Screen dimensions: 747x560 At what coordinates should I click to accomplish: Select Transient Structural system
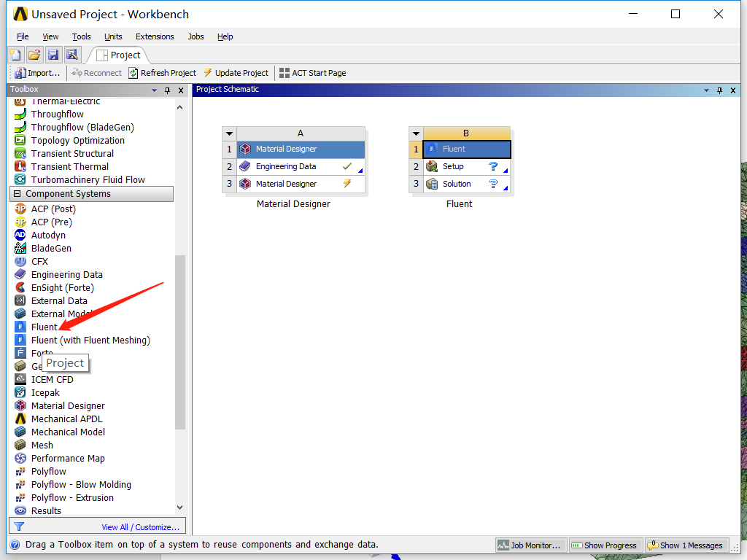tap(72, 153)
